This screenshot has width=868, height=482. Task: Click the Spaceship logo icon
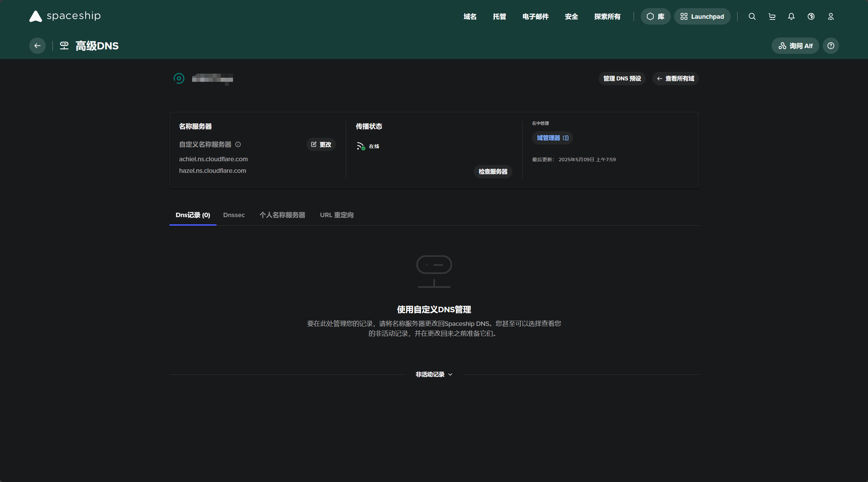pyautogui.click(x=35, y=16)
